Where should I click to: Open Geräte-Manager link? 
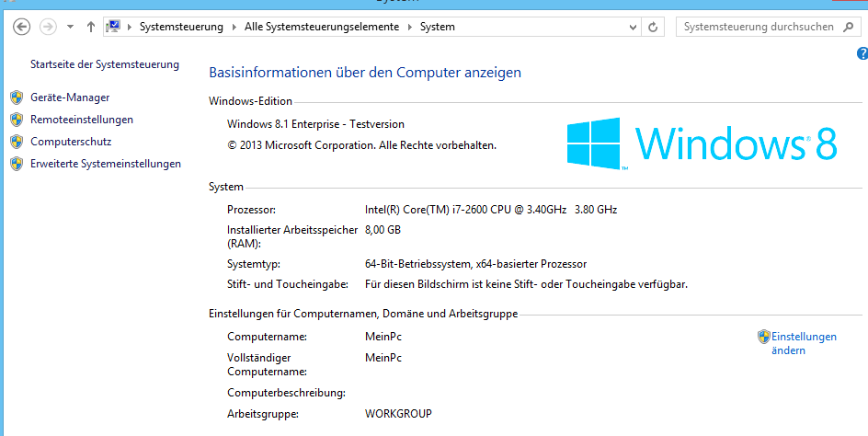pos(70,98)
